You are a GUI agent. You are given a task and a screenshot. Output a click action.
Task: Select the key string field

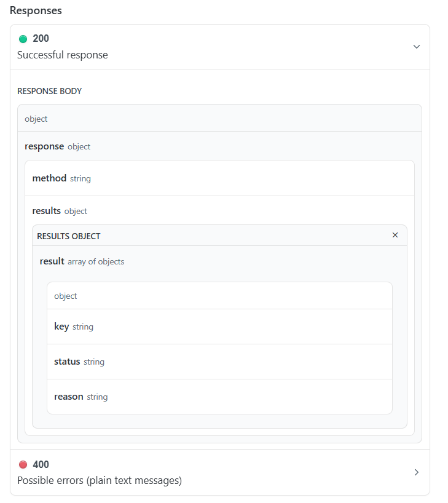219,327
